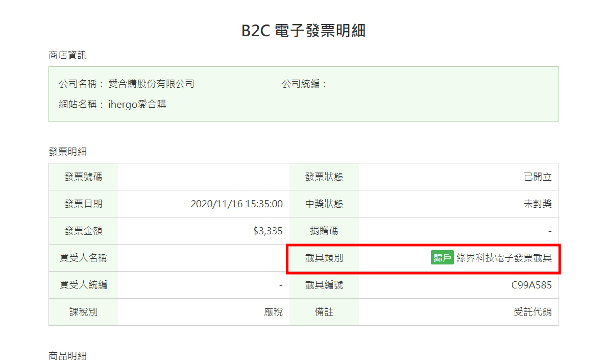Click the 發票狀態 value 已開立
The image size is (605, 364).
coord(538,177)
